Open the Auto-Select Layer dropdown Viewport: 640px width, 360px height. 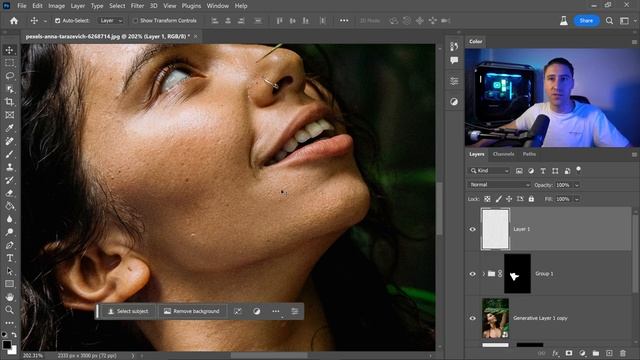pyautogui.click(x=111, y=21)
